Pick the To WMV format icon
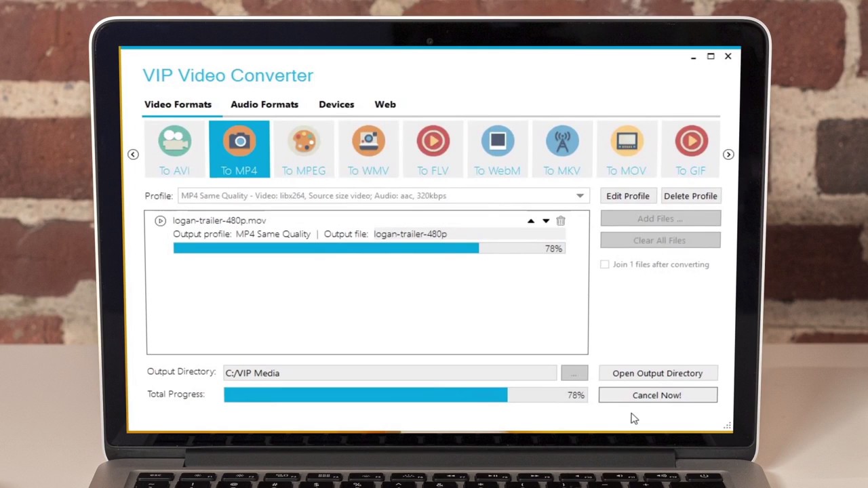The width and height of the screenshot is (868, 488). click(x=368, y=150)
